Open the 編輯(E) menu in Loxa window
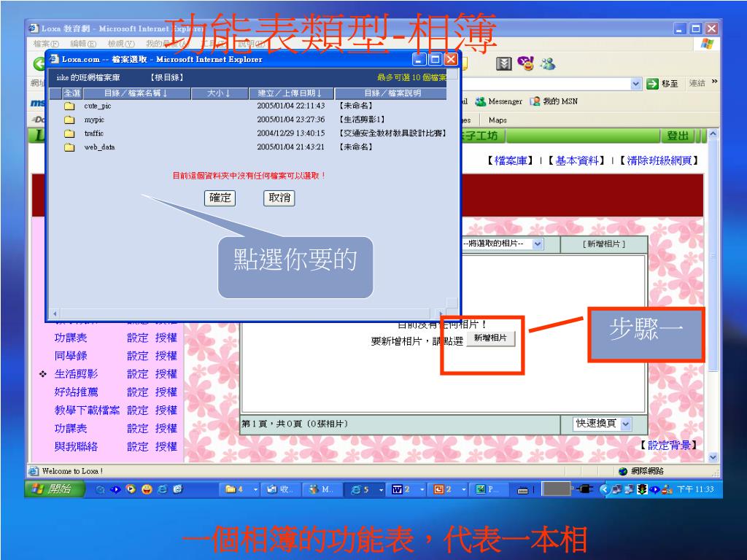This screenshot has height=560, width=747. (83, 44)
